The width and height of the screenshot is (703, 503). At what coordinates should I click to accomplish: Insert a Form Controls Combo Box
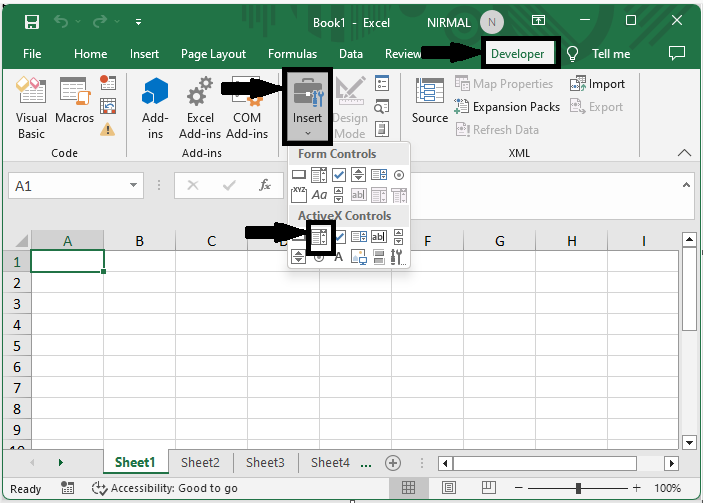(x=319, y=175)
